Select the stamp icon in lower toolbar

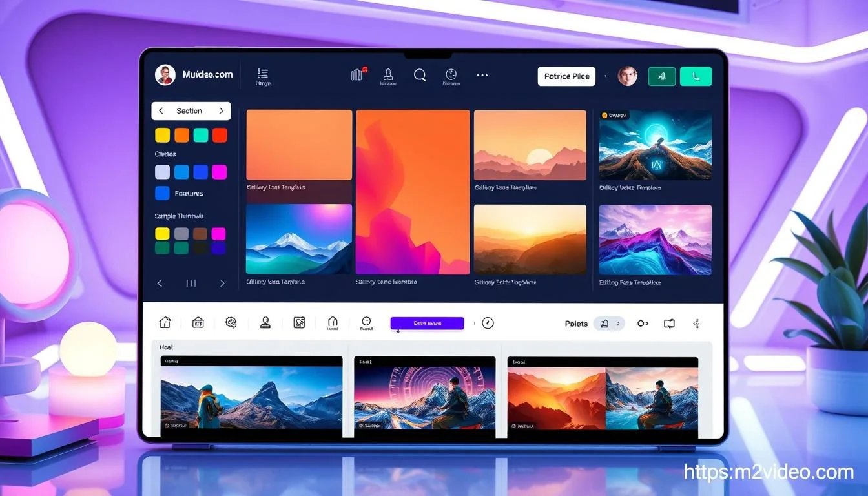click(265, 323)
